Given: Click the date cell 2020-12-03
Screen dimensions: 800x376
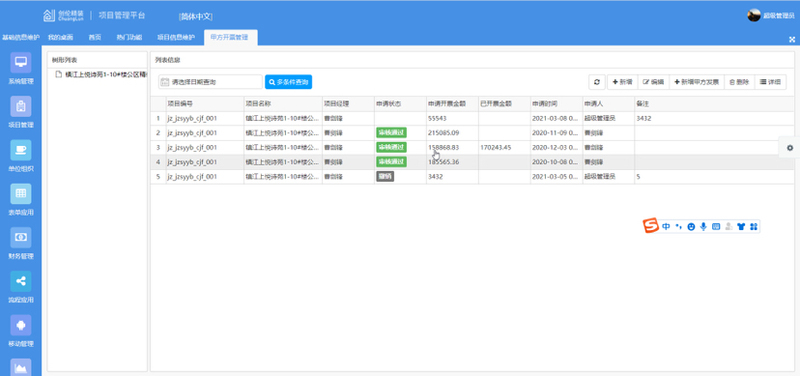Looking at the screenshot, I should click(556, 147).
